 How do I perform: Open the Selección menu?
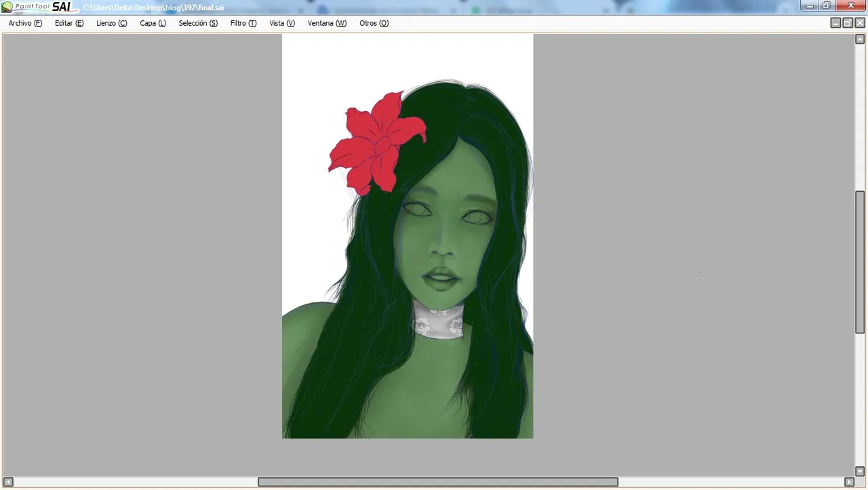point(198,23)
